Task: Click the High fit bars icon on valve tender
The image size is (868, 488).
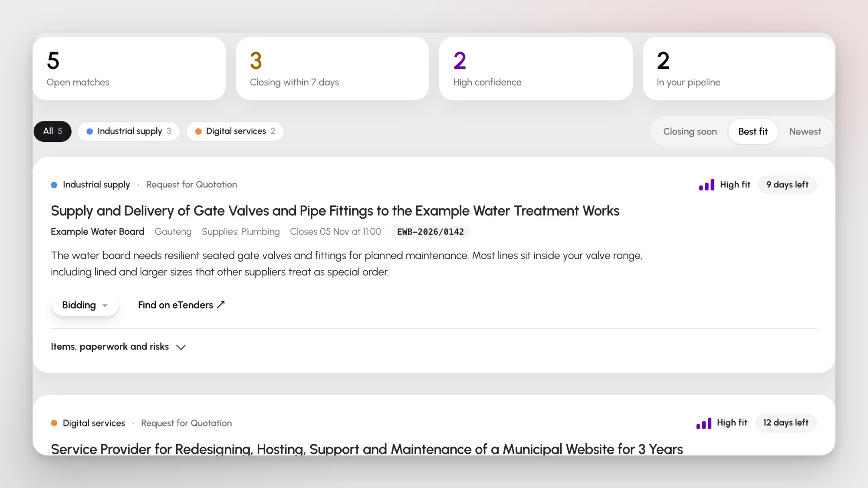Action: pyautogui.click(x=707, y=185)
